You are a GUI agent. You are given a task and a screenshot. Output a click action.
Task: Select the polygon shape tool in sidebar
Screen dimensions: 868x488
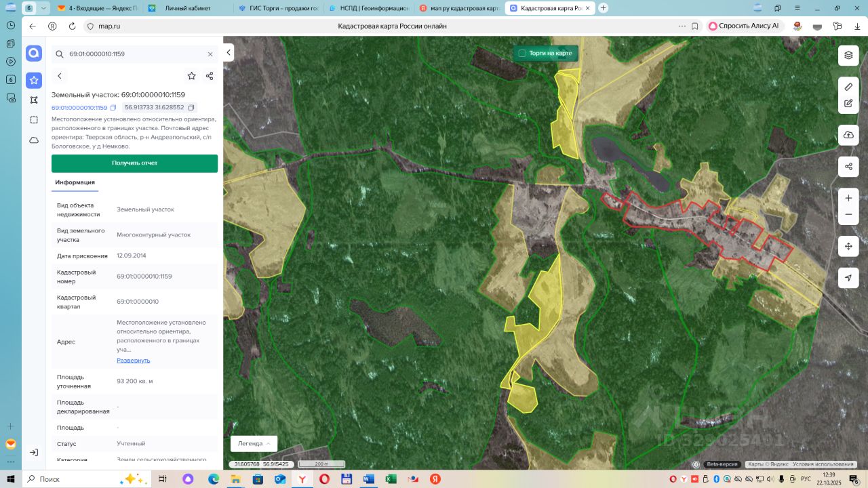[34, 100]
